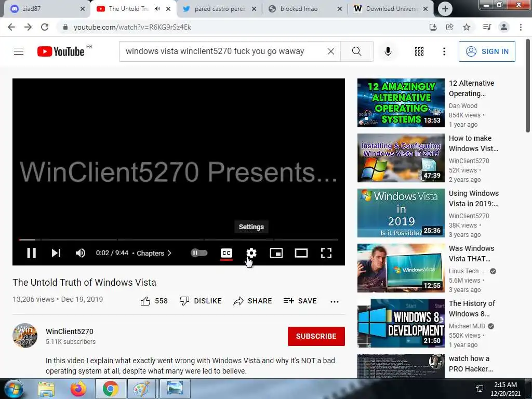
Task: Switch to Download Universe Wikipedia tab
Action: click(x=390, y=9)
